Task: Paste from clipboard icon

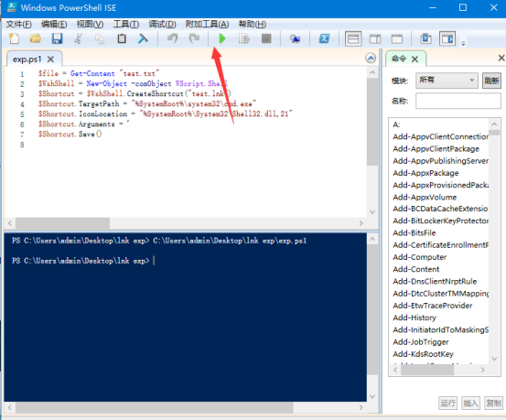Action: 122,38
